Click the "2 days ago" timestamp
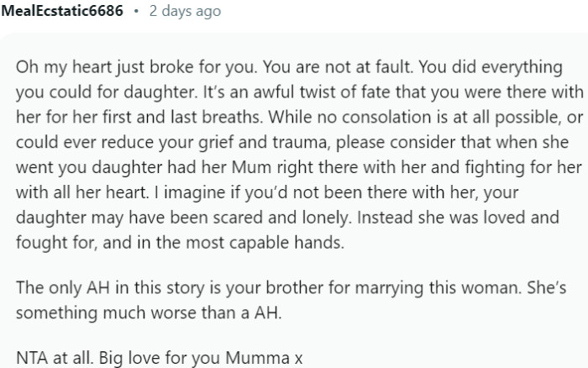 [x=186, y=13]
